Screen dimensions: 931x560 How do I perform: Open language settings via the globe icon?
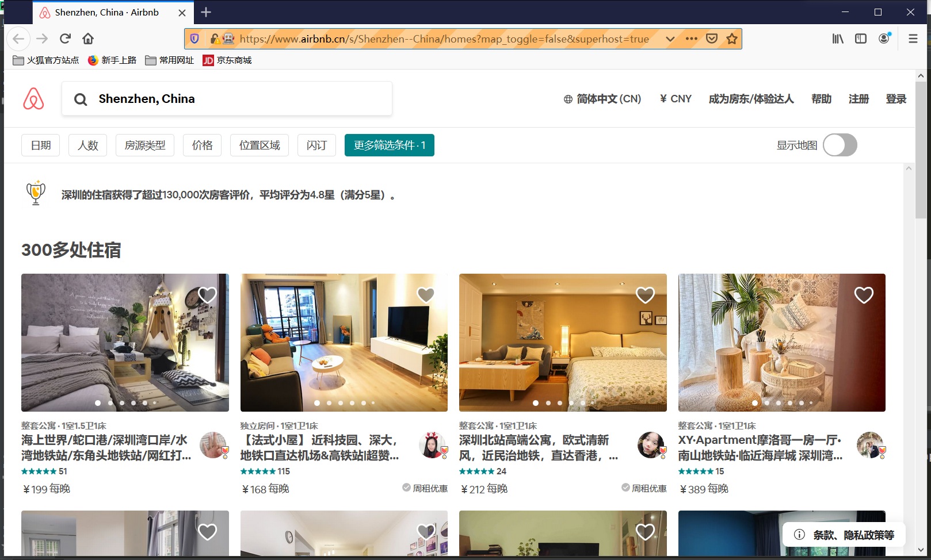coord(568,98)
